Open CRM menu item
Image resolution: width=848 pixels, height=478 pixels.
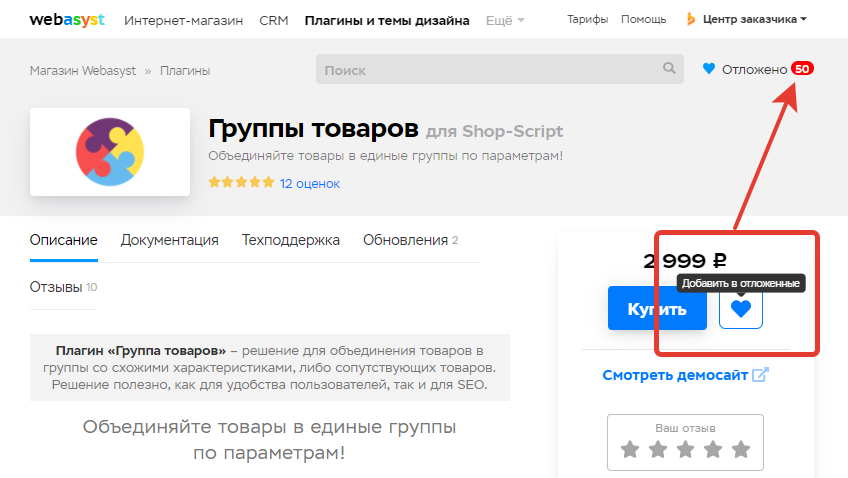(x=274, y=21)
